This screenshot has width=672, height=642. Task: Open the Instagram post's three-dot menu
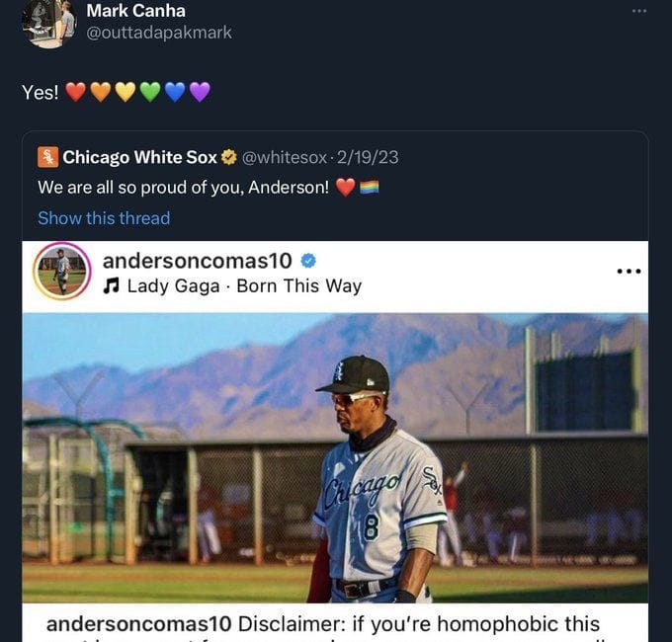629,271
